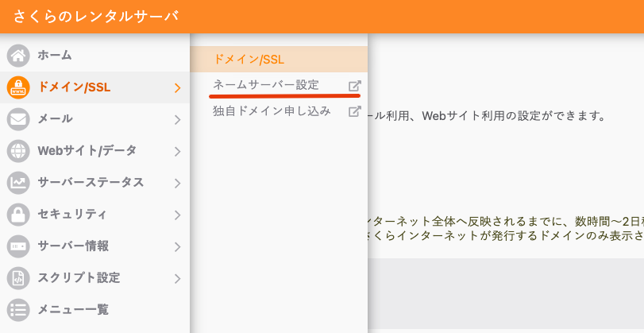Click the Script Settings file icon

pos(18,278)
